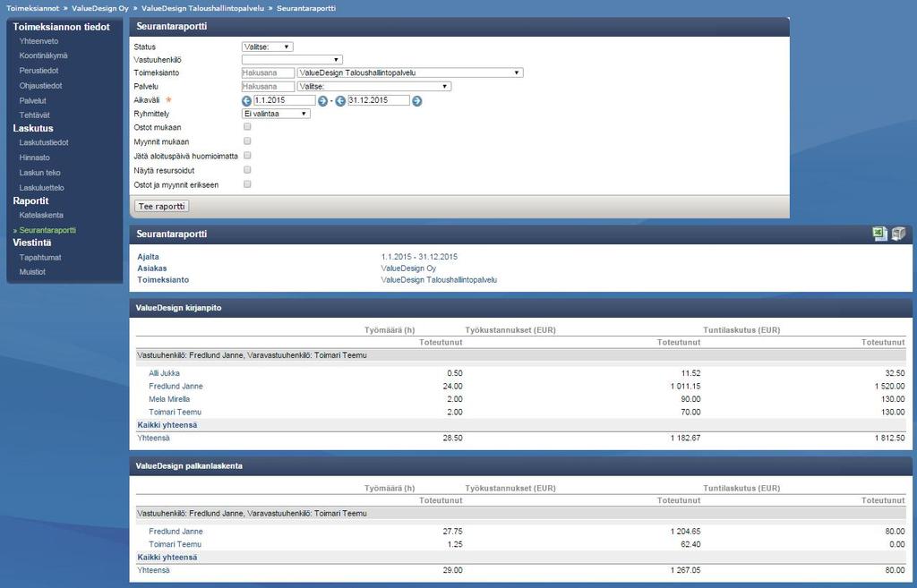The height and width of the screenshot is (588, 917).
Task: Click ValueDesign palkanlaskenta section header
Action: 189,466
